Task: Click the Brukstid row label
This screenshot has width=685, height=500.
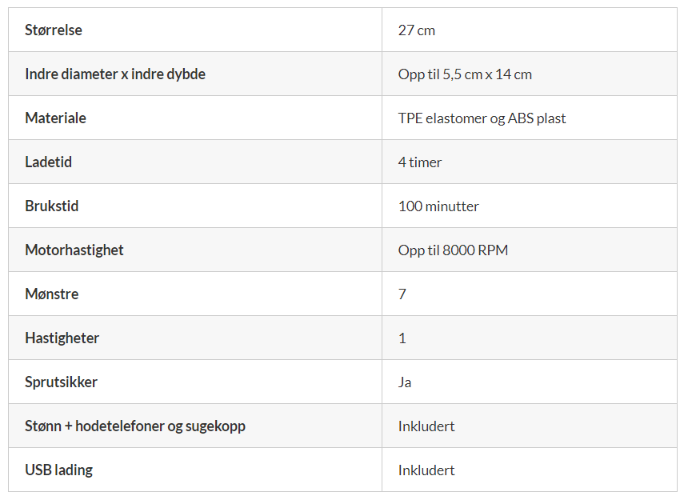Action: pos(52,206)
